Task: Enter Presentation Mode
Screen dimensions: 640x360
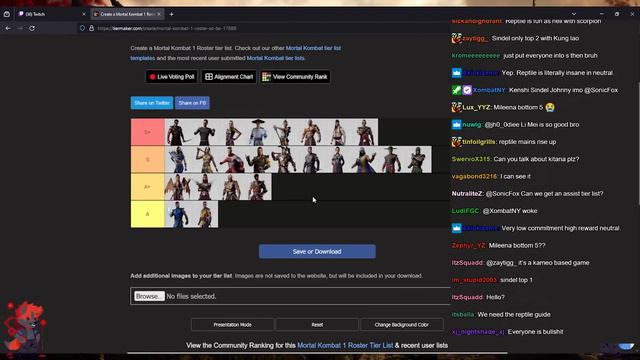Action: [x=232, y=324]
